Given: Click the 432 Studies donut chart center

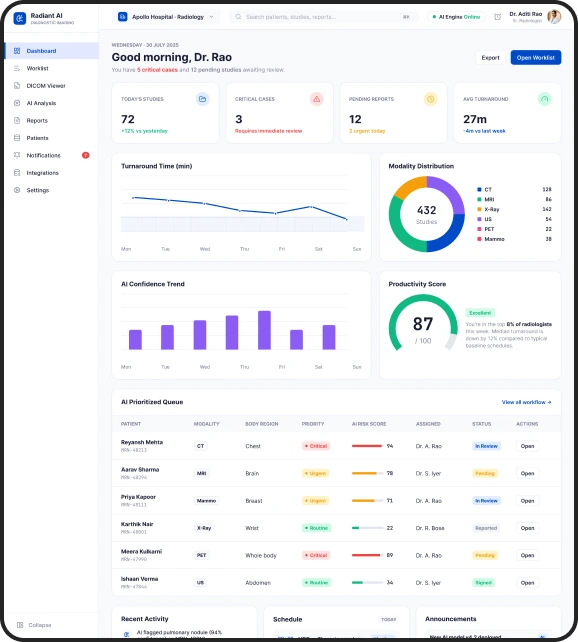Looking at the screenshot, I should point(427,214).
